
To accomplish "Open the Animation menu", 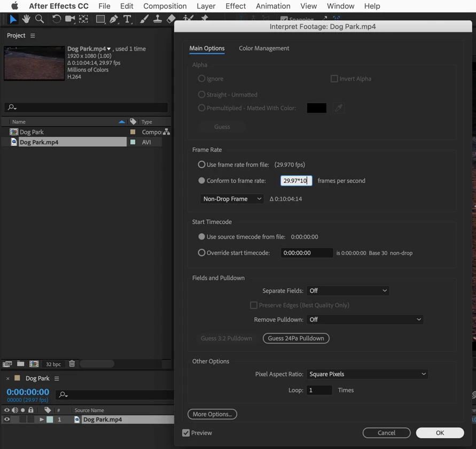I will point(273,6).
